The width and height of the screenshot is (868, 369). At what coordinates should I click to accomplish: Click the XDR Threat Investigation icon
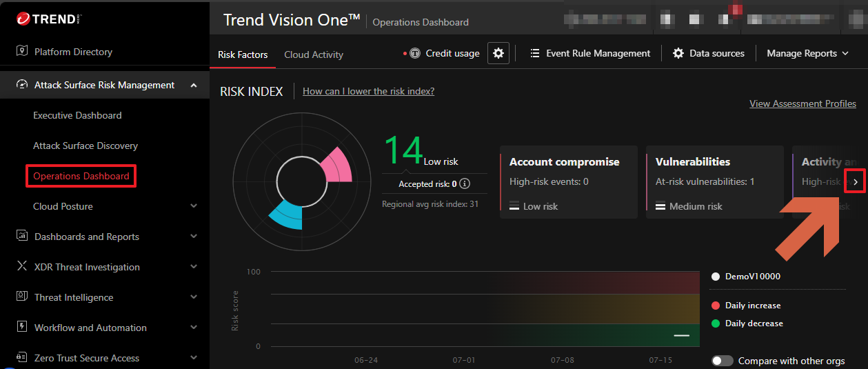click(x=21, y=267)
